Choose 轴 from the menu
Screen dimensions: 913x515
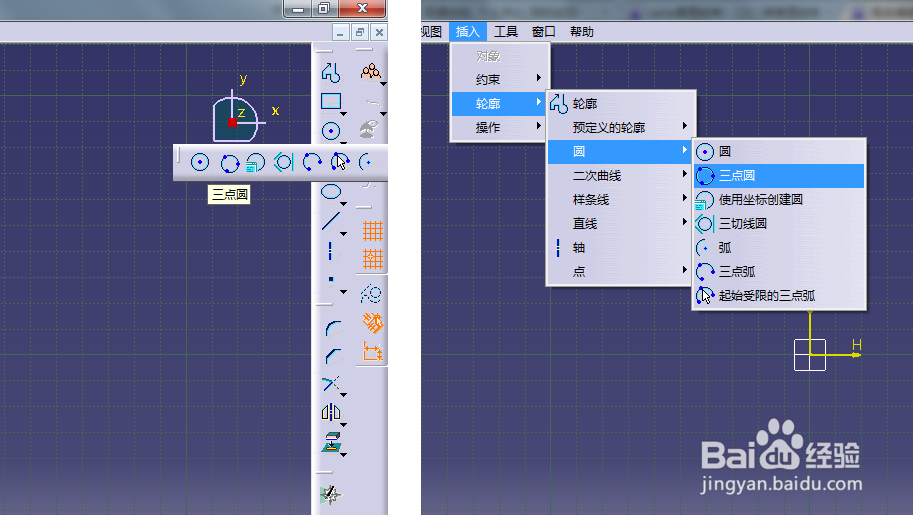tap(621, 248)
